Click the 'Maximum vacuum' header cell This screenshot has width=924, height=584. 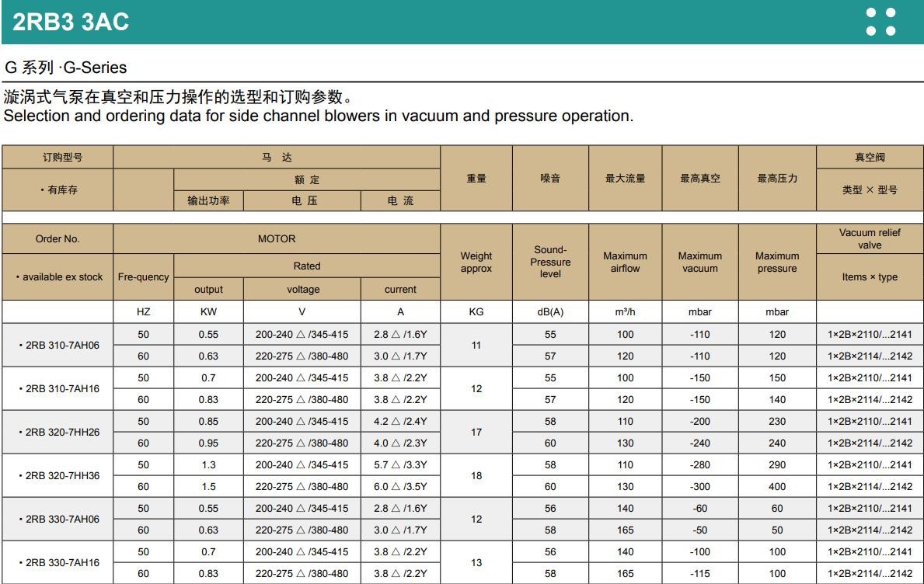pyautogui.click(x=700, y=262)
